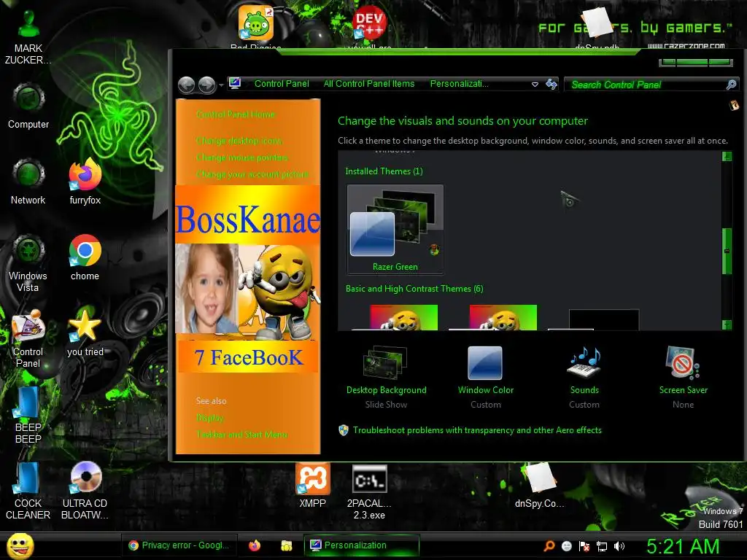The image size is (747, 560).
Task: Open the MARK ZUCKER desktop icon
Action: coord(28,37)
